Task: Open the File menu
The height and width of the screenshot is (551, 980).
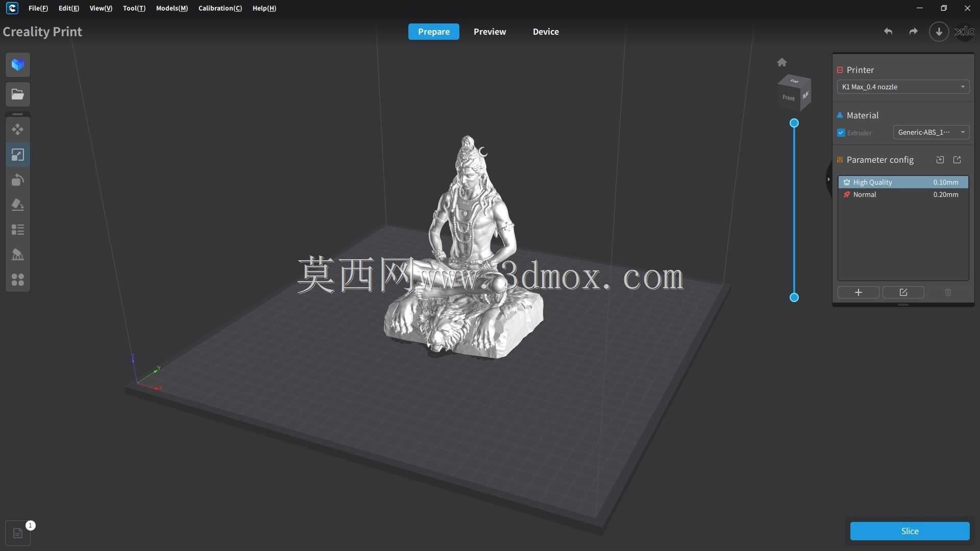Action: (38, 8)
